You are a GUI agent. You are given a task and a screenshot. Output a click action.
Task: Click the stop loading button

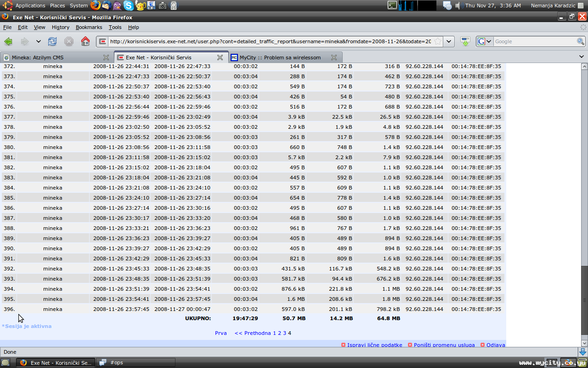tap(69, 41)
